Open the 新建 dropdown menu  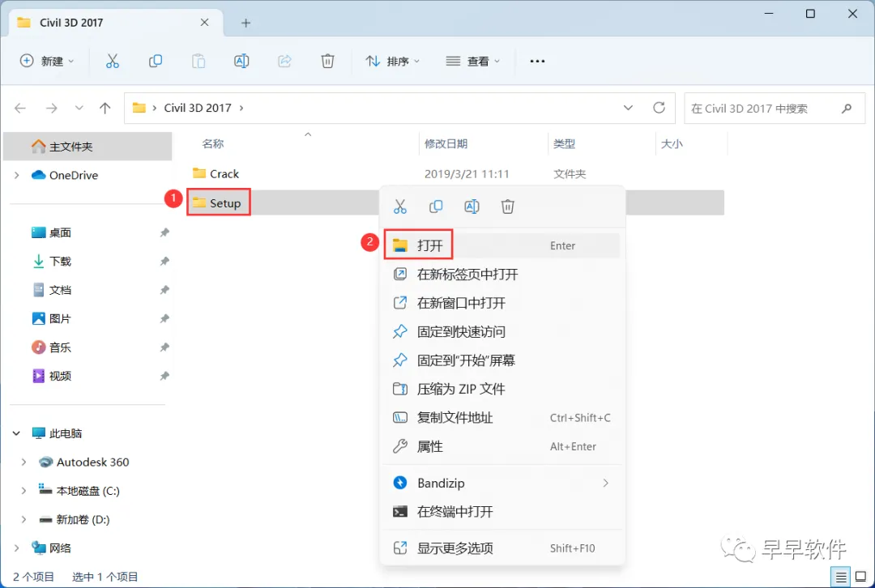point(47,61)
